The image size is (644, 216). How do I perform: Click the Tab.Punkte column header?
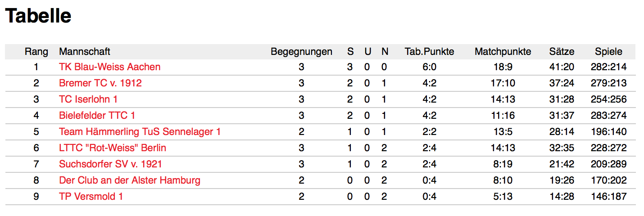(x=429, y=52)
